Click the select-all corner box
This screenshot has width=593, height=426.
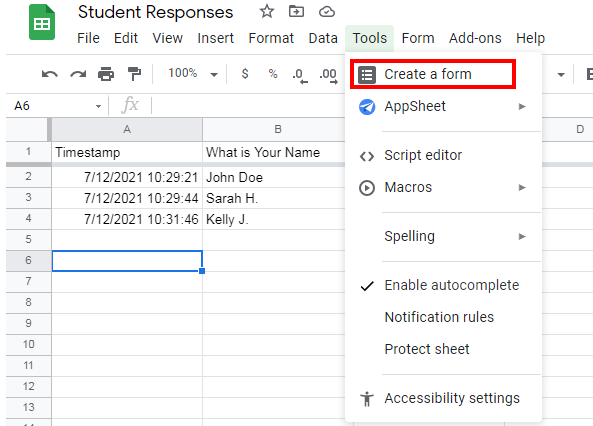point(28,129)
